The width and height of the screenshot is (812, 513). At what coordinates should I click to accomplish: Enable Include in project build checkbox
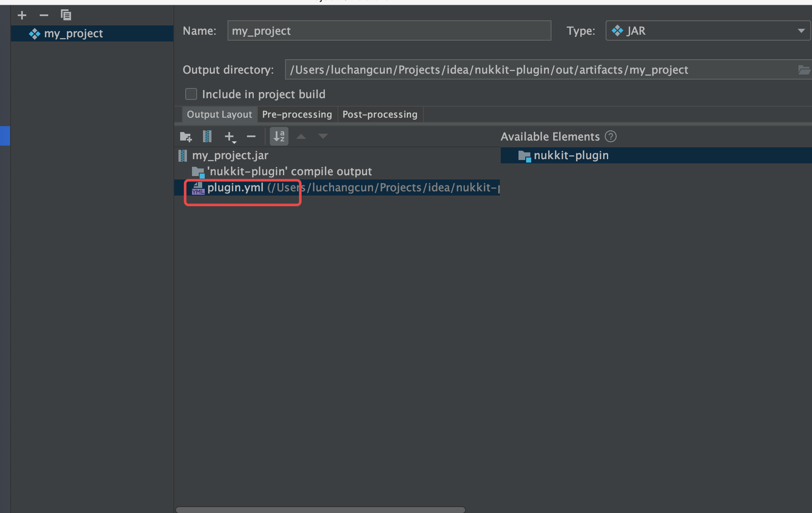click(x=191, y=94)
